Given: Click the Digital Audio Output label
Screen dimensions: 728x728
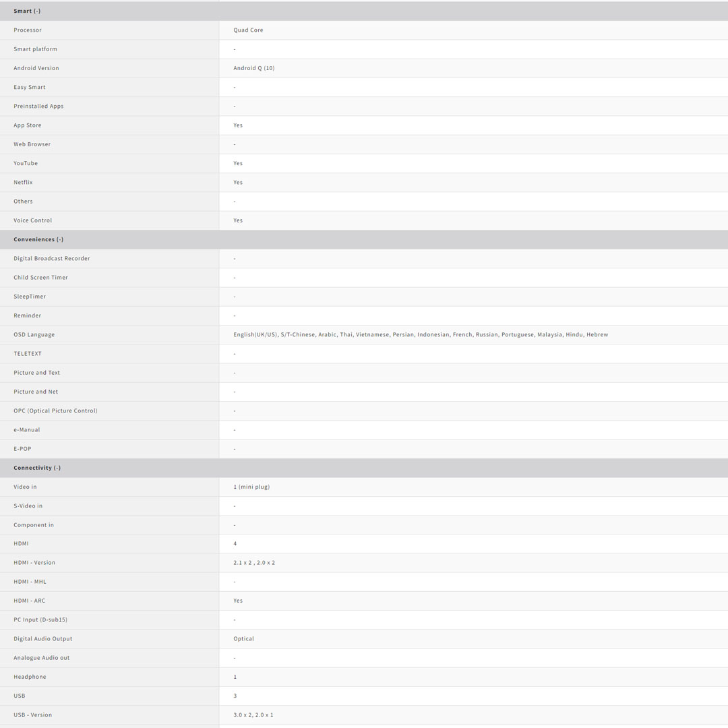Looking at the screenshot, I should click(42, 639).
